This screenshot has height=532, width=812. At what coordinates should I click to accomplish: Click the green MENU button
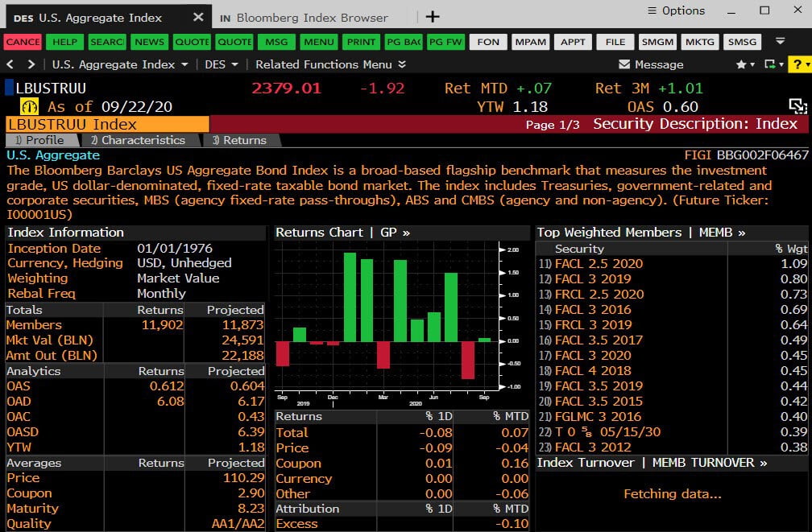tap(318, 42)
